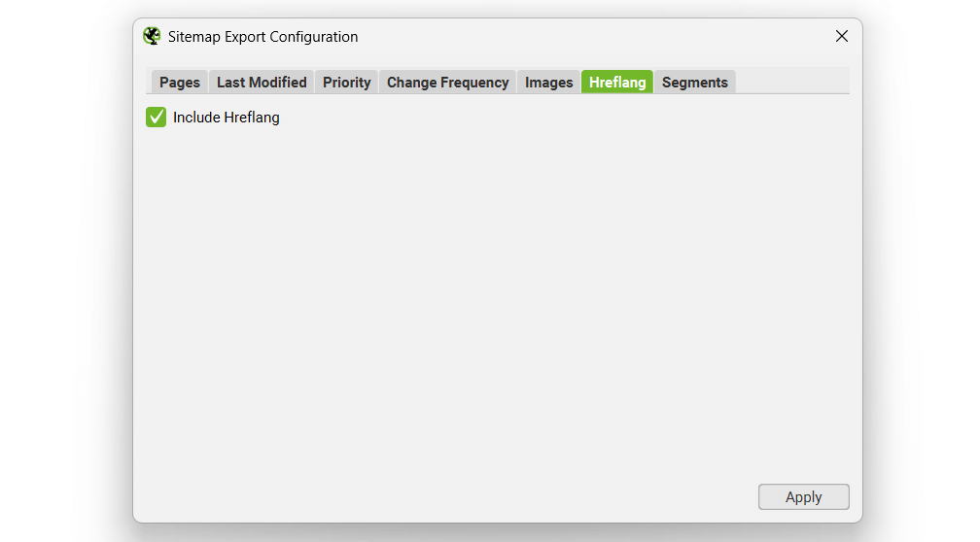980x542 pixels.
Task: Click the Sitemap Export Configuration title text
Action: tap(262, 37)
